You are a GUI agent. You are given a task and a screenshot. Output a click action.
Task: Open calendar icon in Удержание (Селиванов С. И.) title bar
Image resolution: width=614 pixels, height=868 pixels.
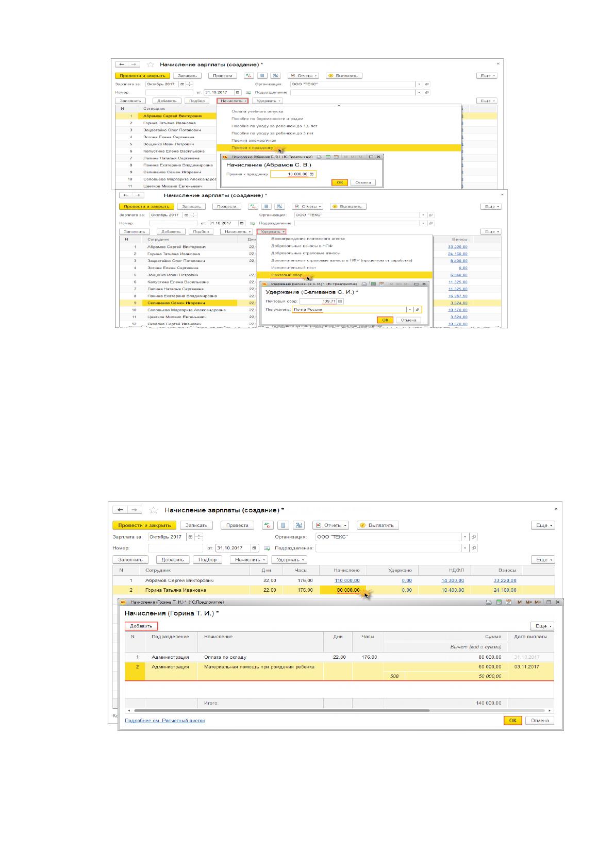point(381,284)
